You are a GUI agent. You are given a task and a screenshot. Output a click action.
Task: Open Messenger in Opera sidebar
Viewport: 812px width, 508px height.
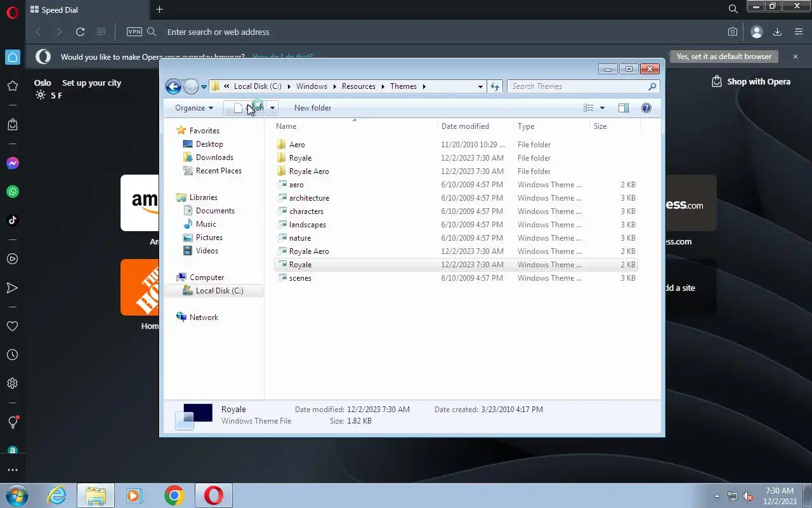pos(12,164)
